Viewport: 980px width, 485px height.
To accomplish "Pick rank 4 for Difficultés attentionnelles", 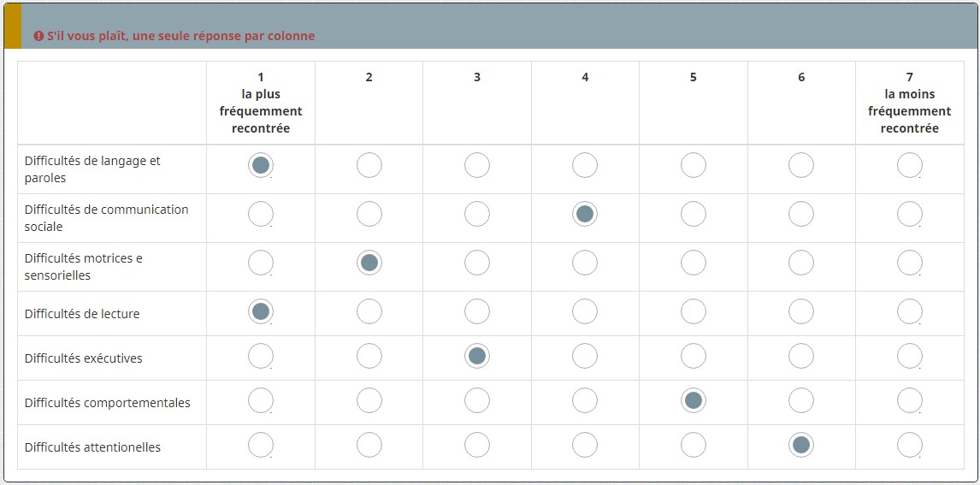I will click(x=585, y=445).
